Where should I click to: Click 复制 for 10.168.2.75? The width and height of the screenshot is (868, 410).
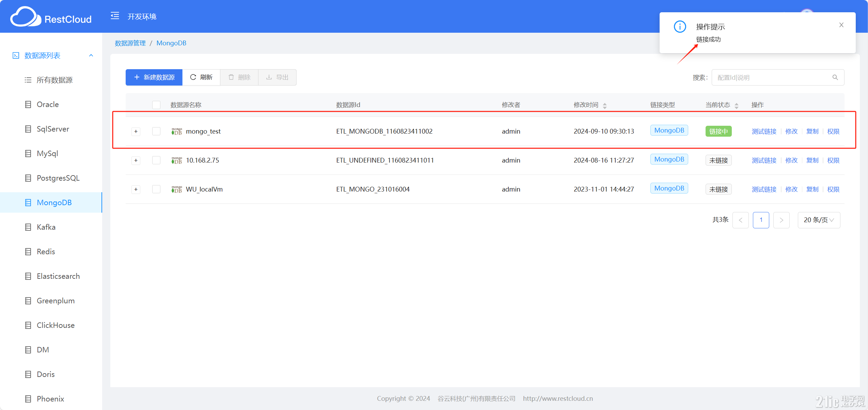click(x=812, y=160)
